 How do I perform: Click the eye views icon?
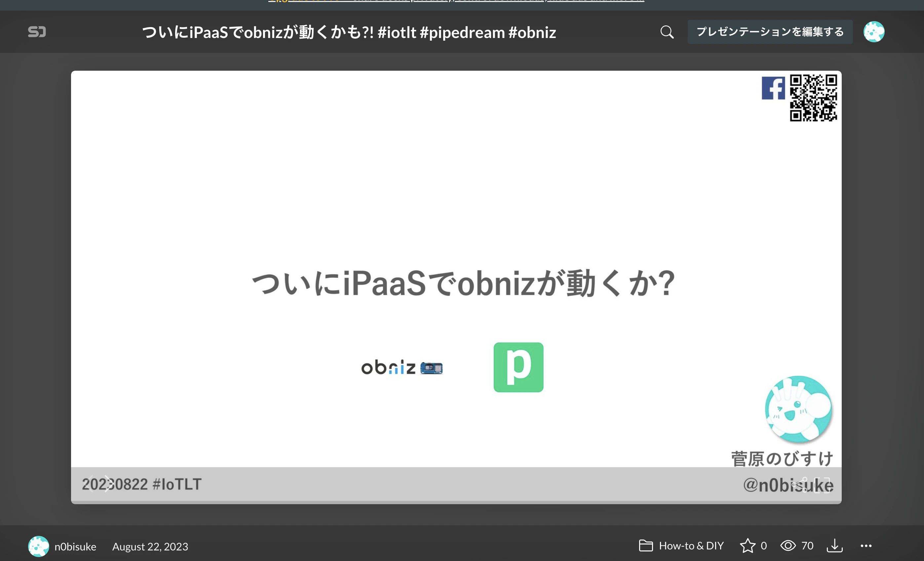(788, 545)
